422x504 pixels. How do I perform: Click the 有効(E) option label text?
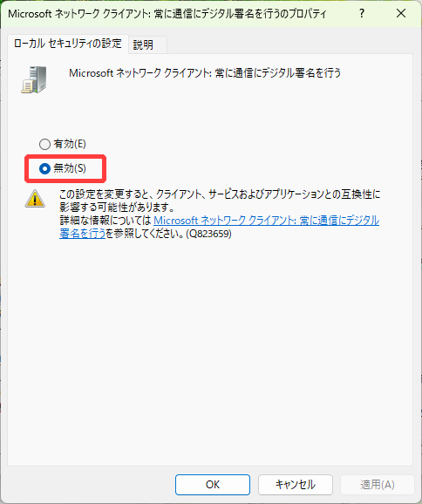(x=70, y=144)
